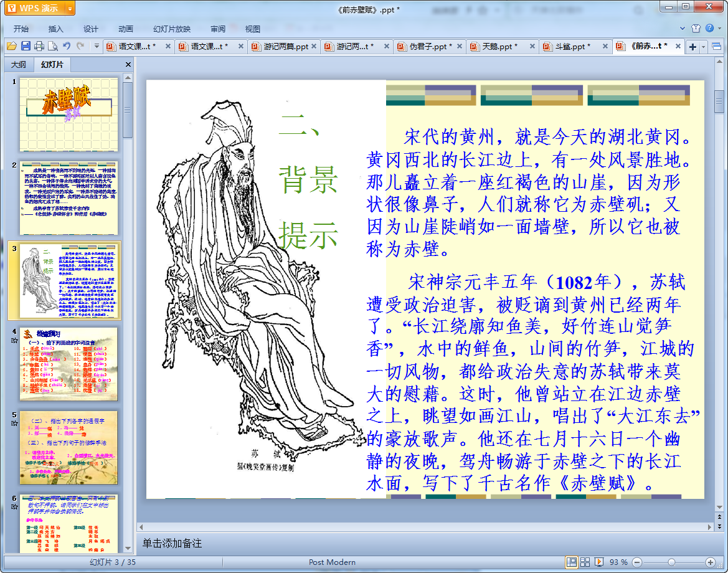Open the 插入 ribbon tab
This screenshot has width=728, height=573.
pyautogui.click(x=55, y=29)
